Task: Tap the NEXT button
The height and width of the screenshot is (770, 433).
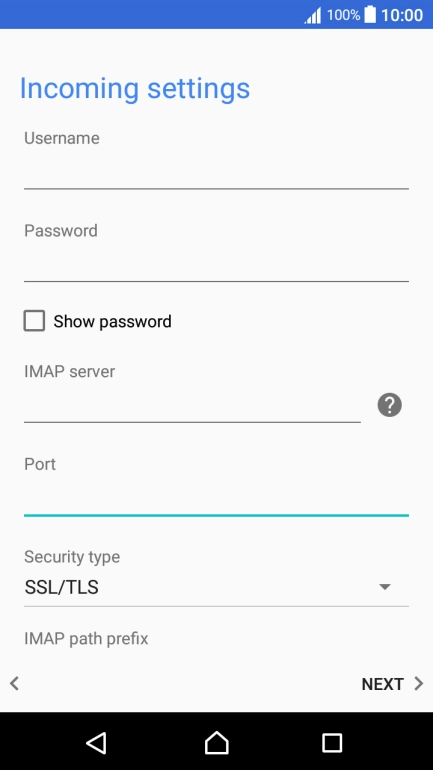Action: [382, 684]
